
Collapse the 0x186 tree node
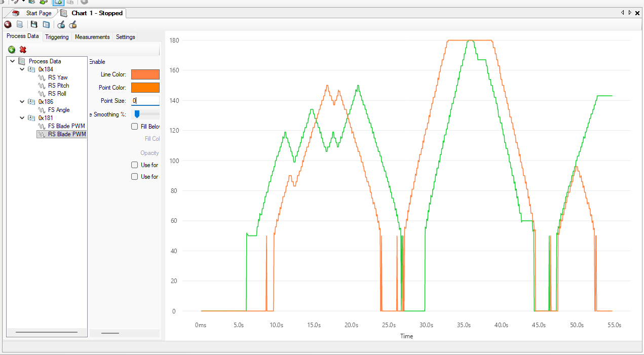22,102
